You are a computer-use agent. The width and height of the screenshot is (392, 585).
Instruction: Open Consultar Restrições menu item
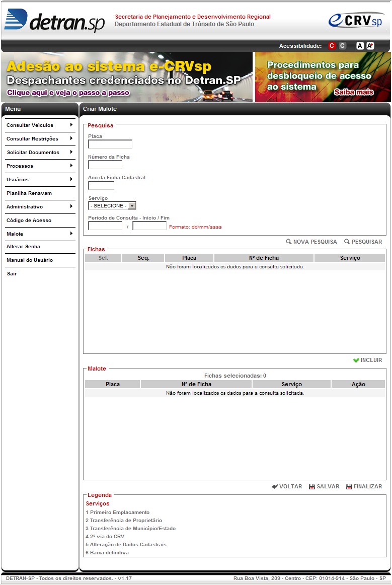32,139
